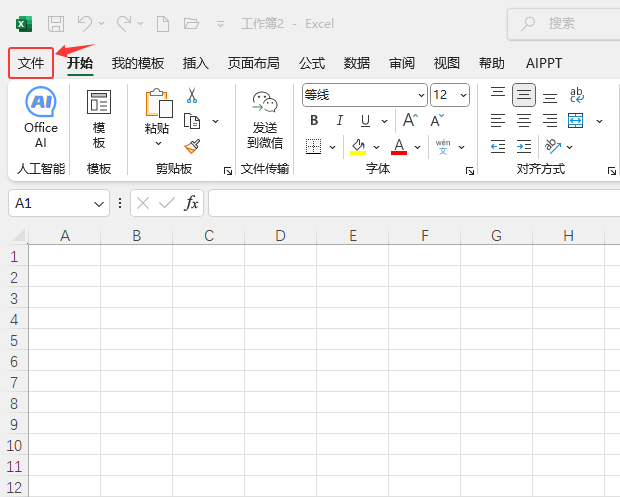Viewport: 620px width, 497px height.
Task: Increase the font size
Action: (x=410, y=120)
